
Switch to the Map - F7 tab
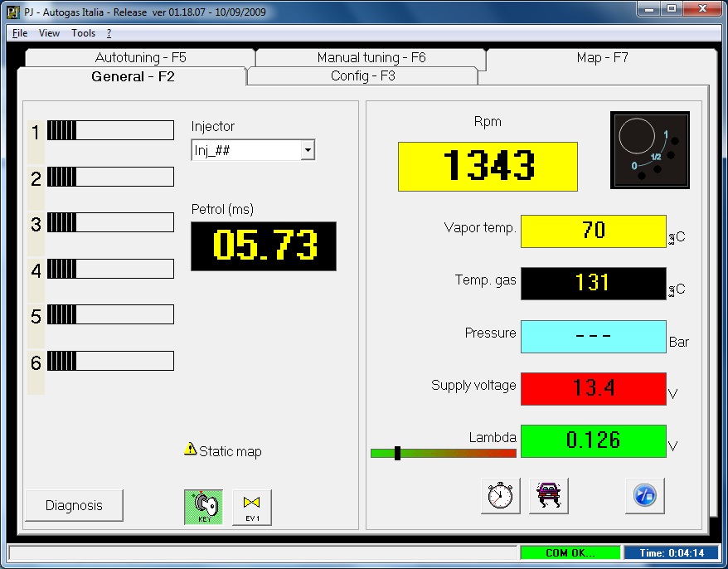(603, 58)
